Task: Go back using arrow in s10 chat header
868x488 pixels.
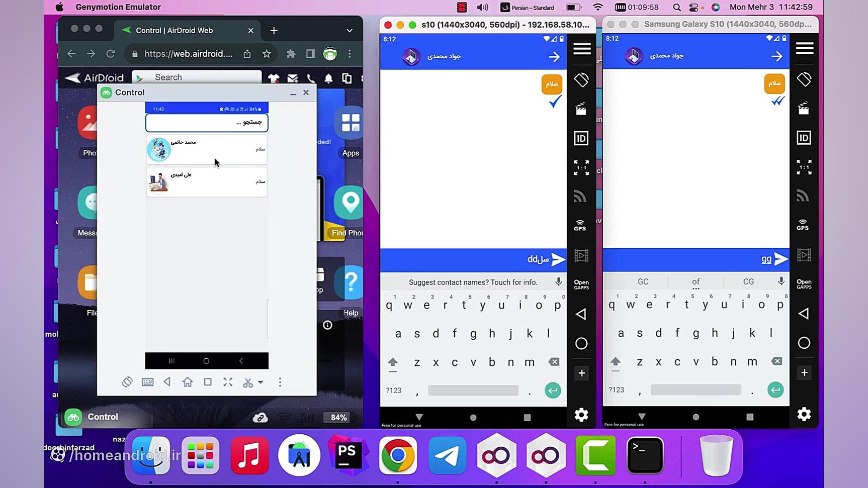Action: 554,57
